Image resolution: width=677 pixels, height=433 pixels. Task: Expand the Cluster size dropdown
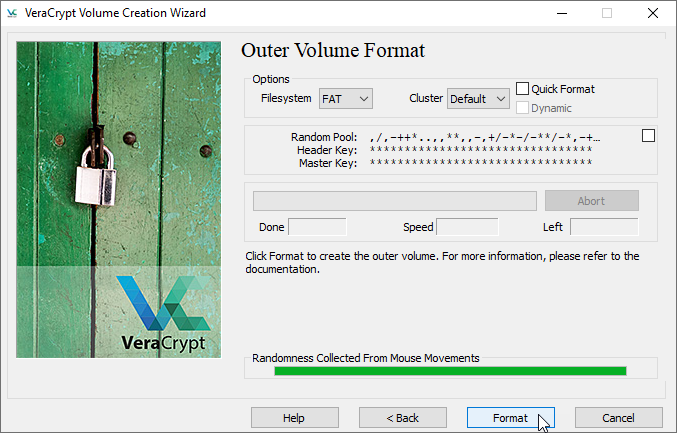pyautogui.click(x=480, y=98)
